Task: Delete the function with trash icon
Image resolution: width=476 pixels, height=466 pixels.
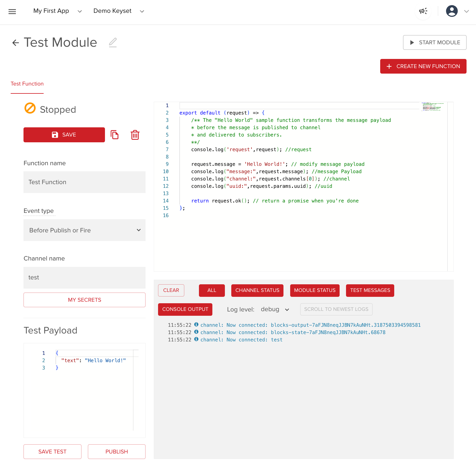Action: [x=135, y=135]
